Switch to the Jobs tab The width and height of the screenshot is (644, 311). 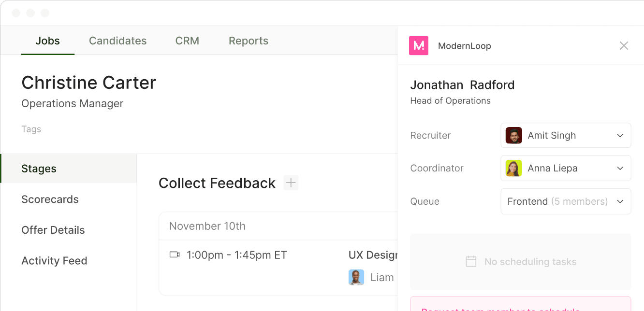[x=48, y=41]
